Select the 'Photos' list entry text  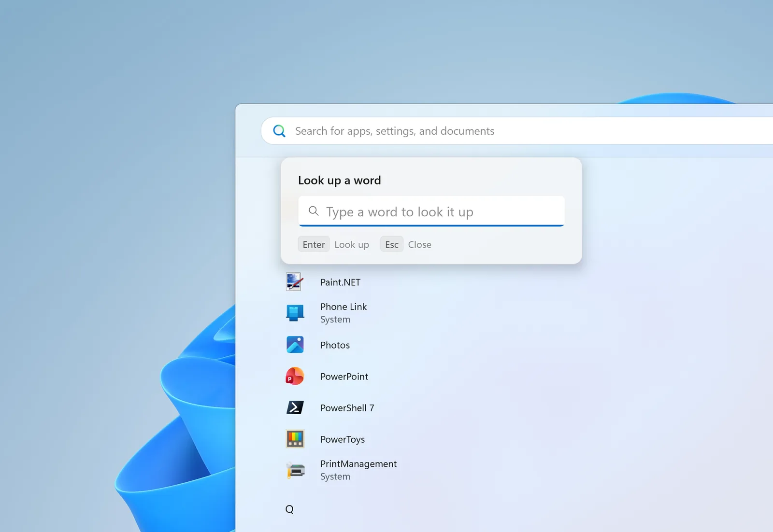coord(335,345)
